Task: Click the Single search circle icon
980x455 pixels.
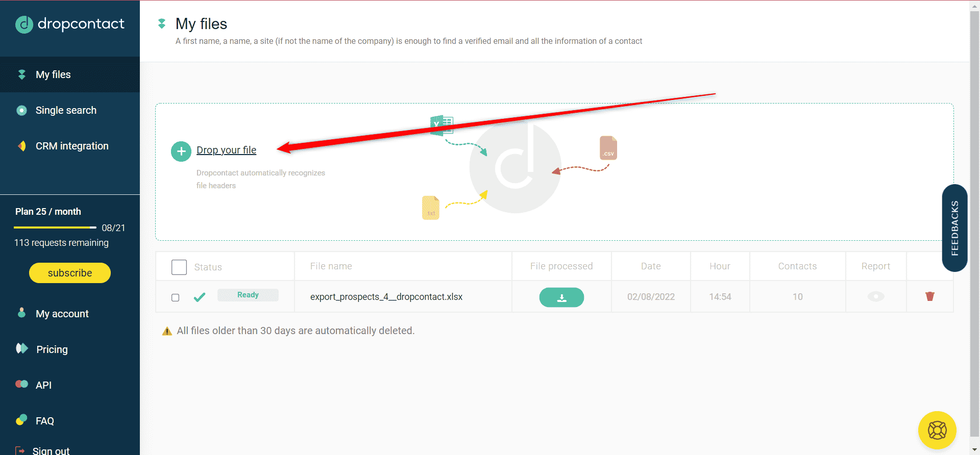Action: [x=22, y=110]
